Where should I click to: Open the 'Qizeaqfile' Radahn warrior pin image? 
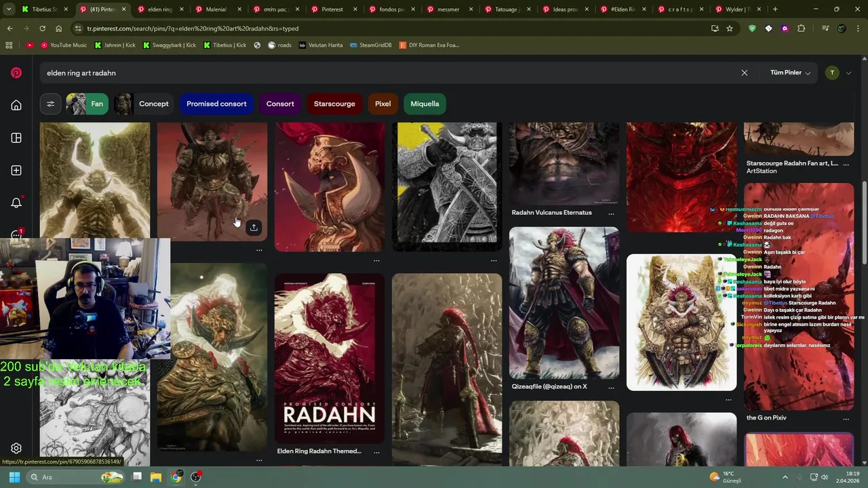(564, 303)
